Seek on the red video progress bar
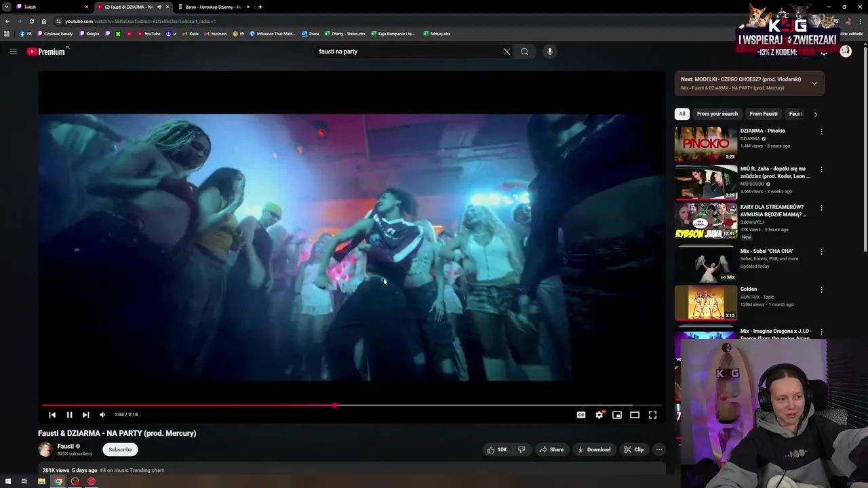 point(351,405)
